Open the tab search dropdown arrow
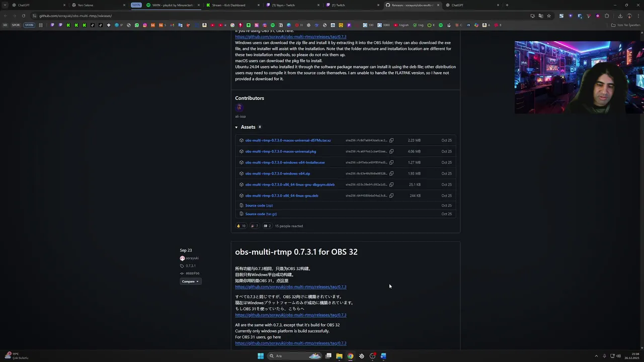The width and height of the screenshot is (644, 362). click(x=5, y=5)
